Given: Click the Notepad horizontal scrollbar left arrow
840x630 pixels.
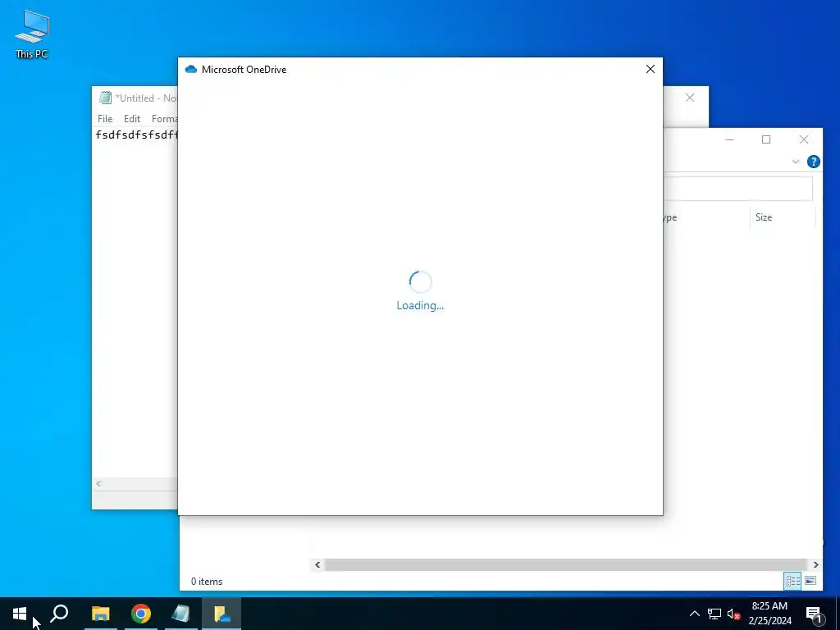Looking at the screenshot, I should pyautogui.click(x=98, y=483).
